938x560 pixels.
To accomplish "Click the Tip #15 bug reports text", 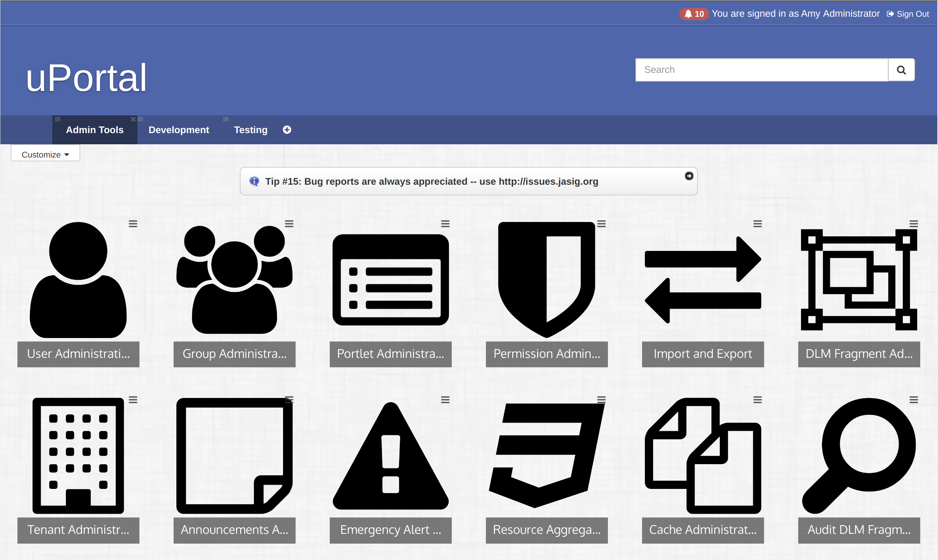I will click(432, 182).
